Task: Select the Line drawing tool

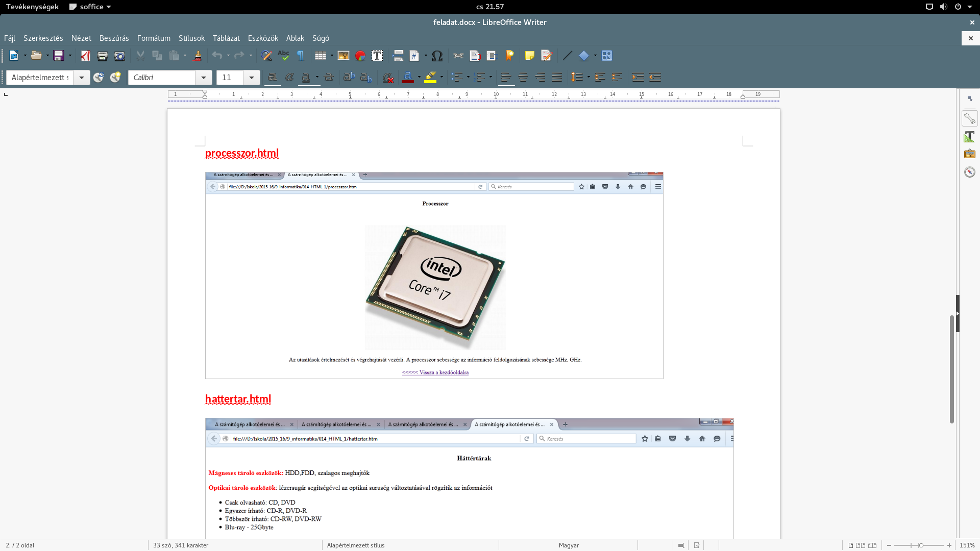Action: 568,56
